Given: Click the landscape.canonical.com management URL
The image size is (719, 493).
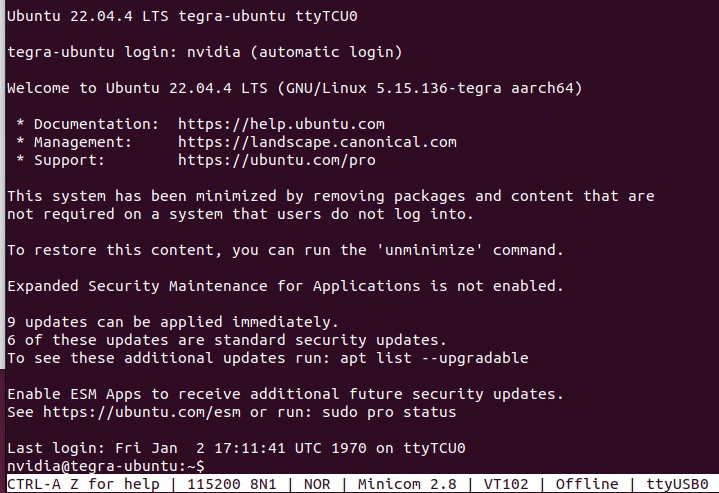Looking at the screenshot, I should coord(317,142).
